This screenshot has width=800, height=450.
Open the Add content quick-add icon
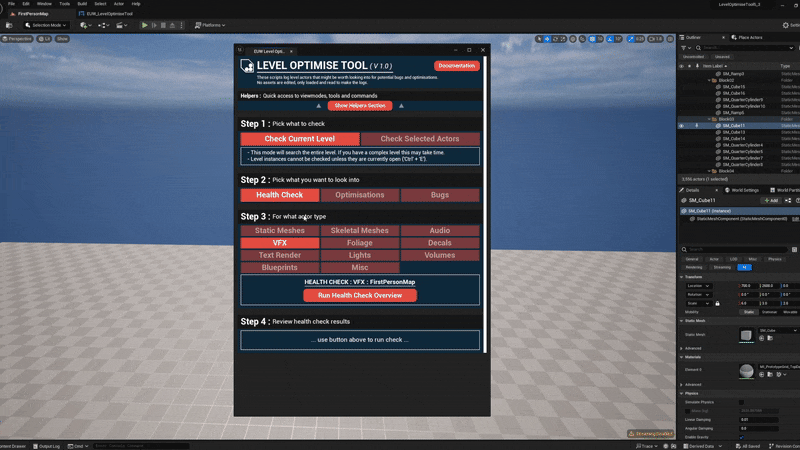point(85,25)
